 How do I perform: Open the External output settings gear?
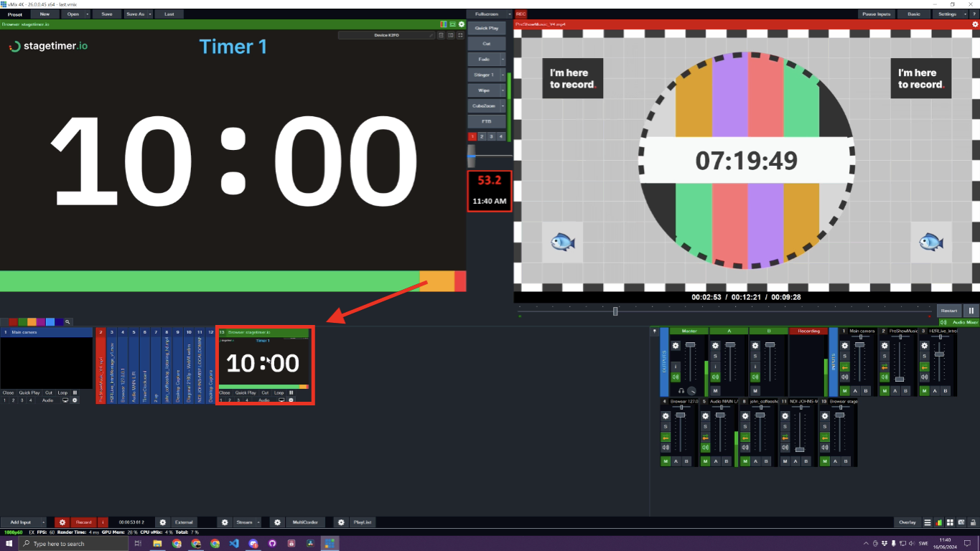pyautogui.click(x=163, y=522)
